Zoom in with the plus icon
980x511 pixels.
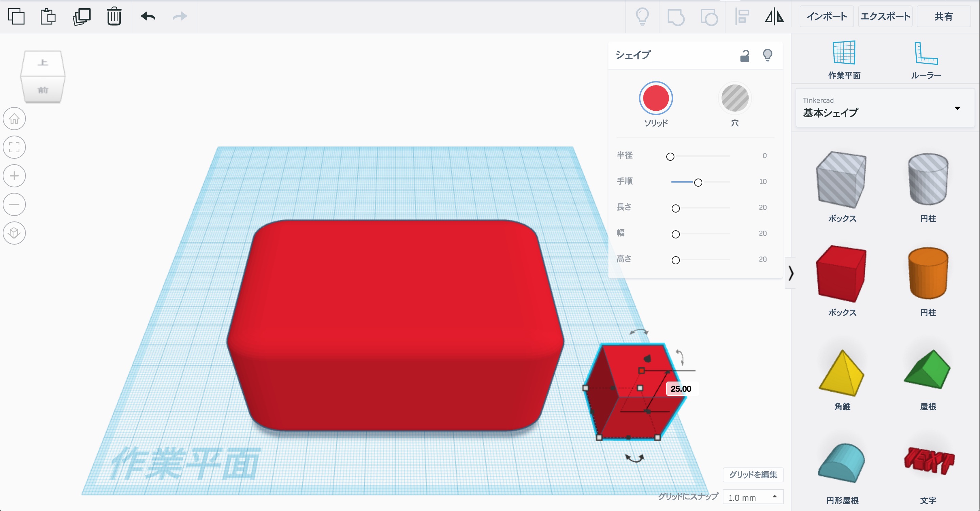[x=14, y=176]
